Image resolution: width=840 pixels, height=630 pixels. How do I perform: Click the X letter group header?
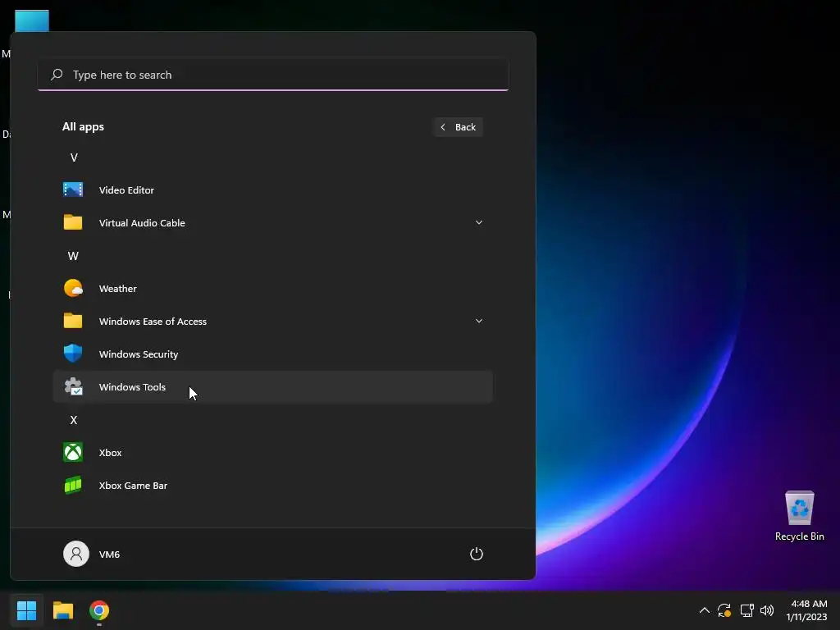click(74, 420)
